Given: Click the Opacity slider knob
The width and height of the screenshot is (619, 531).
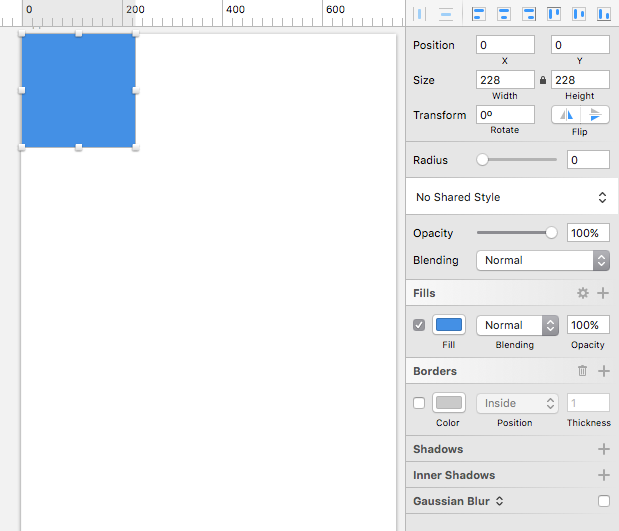Looking at the screenshot, I should (x=551, y=233).
